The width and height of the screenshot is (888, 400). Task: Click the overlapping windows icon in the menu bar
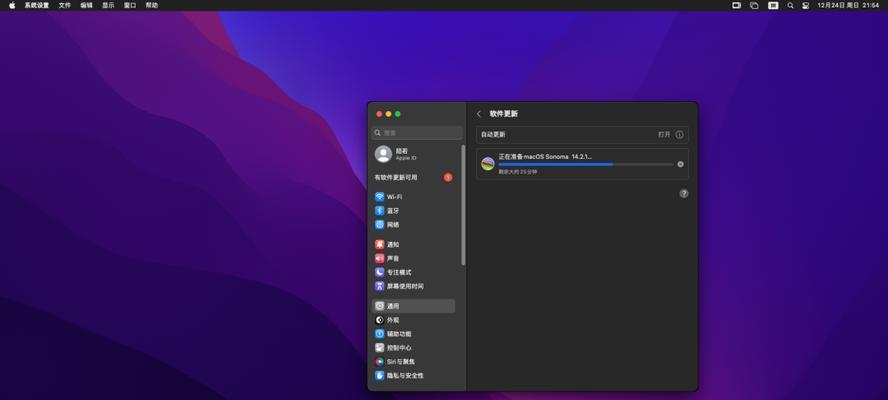tap(754, 5)
